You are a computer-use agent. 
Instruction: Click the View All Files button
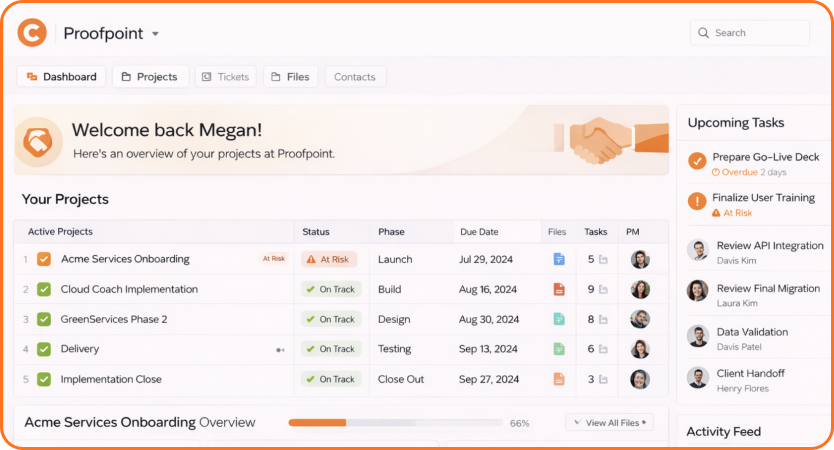[x=609, y=423]
